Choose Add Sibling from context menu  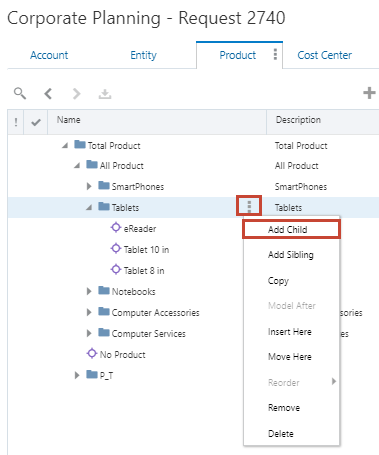[x=291, y=255]
